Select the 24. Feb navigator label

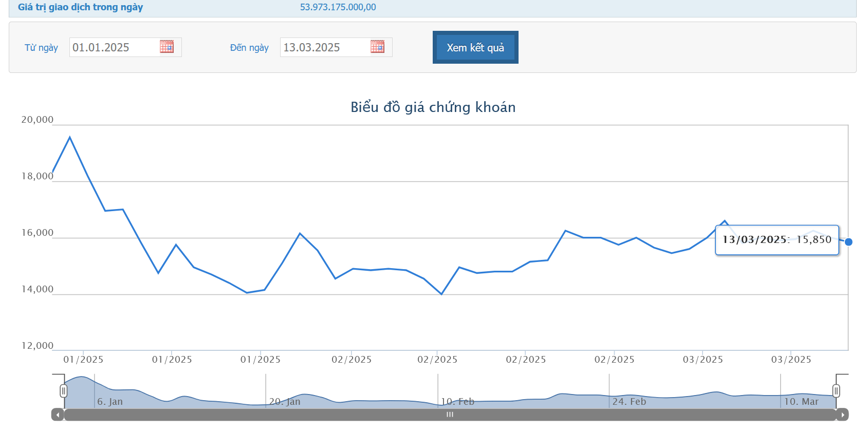pos(629,402)
